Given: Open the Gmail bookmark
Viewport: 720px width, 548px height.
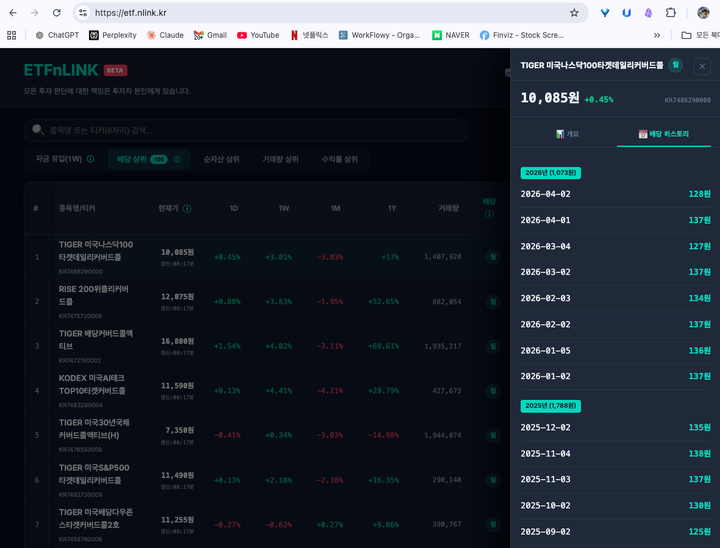Looking at the screenshot, I should [210, 35].
